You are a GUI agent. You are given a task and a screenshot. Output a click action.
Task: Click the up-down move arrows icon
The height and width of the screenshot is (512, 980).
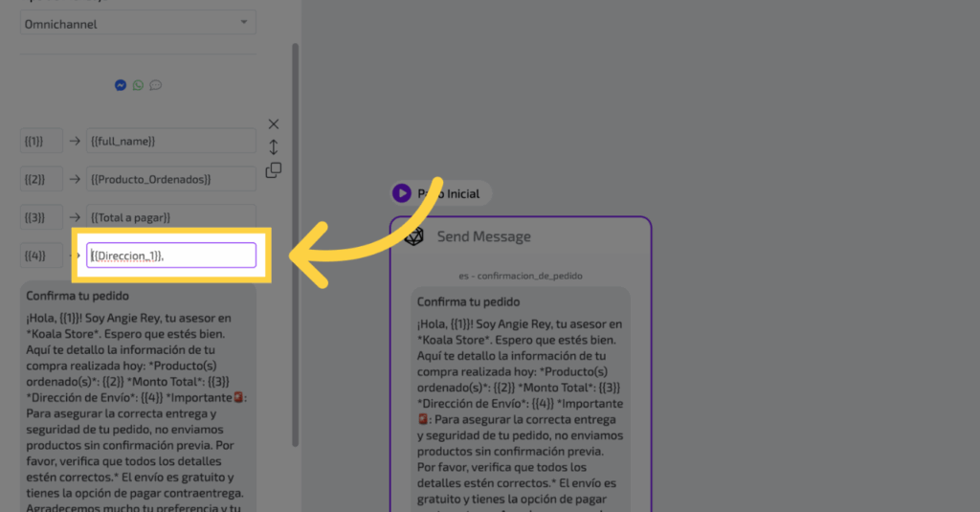(x=274, y=147)
